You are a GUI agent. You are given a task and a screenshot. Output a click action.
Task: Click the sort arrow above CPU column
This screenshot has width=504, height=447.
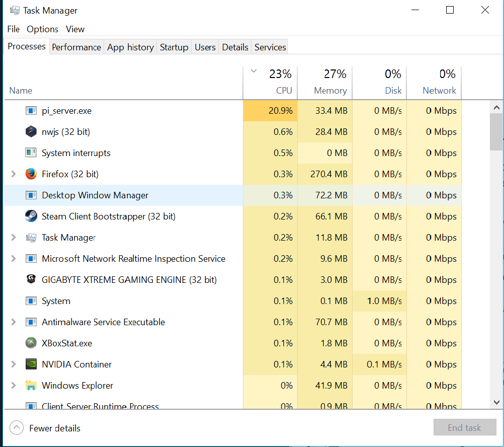click(254, 71)
